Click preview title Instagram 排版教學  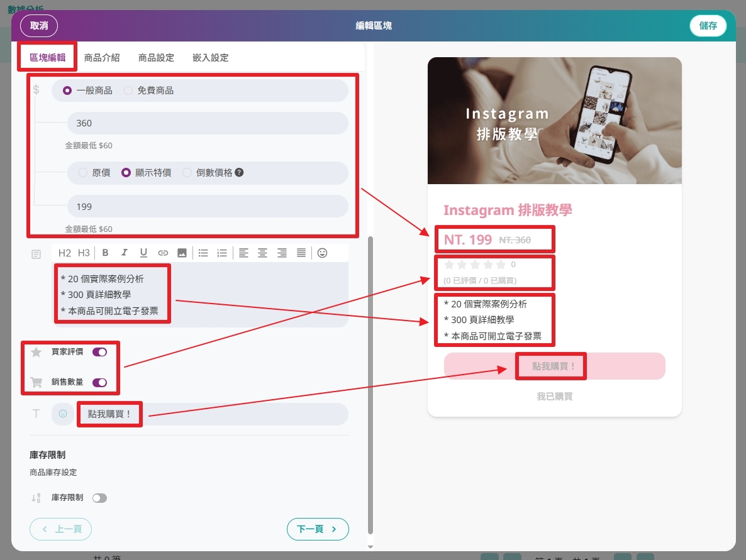click(508, 210)
